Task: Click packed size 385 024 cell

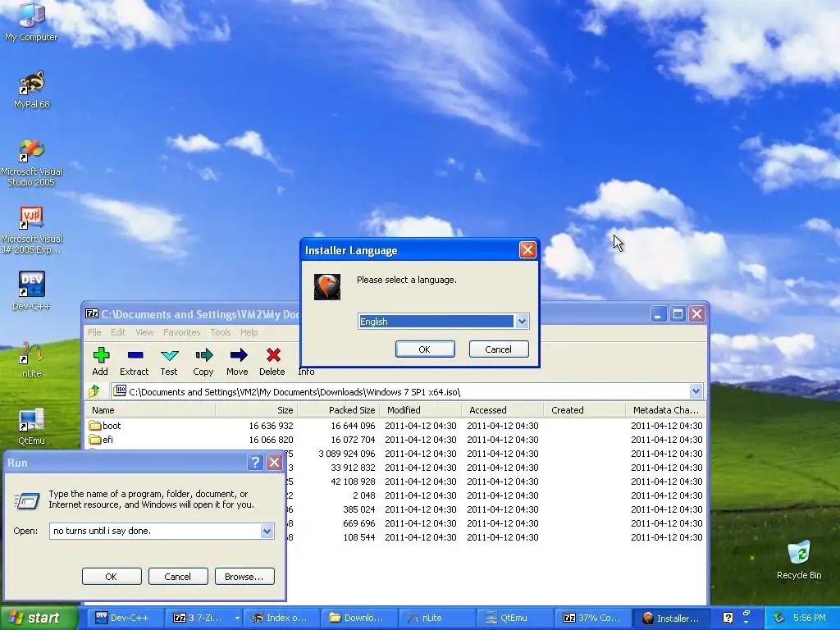Action: click(359, 509)
